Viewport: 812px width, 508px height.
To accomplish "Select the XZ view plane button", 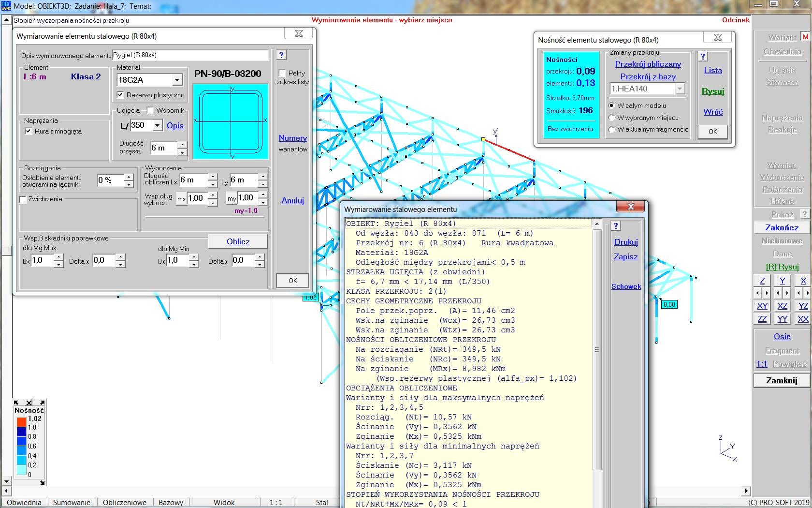I will [782, 306].
